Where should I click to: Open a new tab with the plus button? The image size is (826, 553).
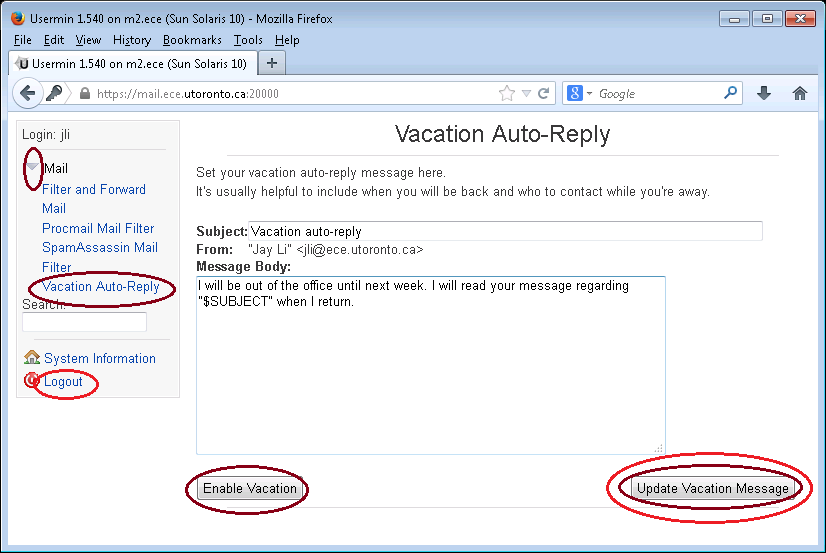pos(272,63)
